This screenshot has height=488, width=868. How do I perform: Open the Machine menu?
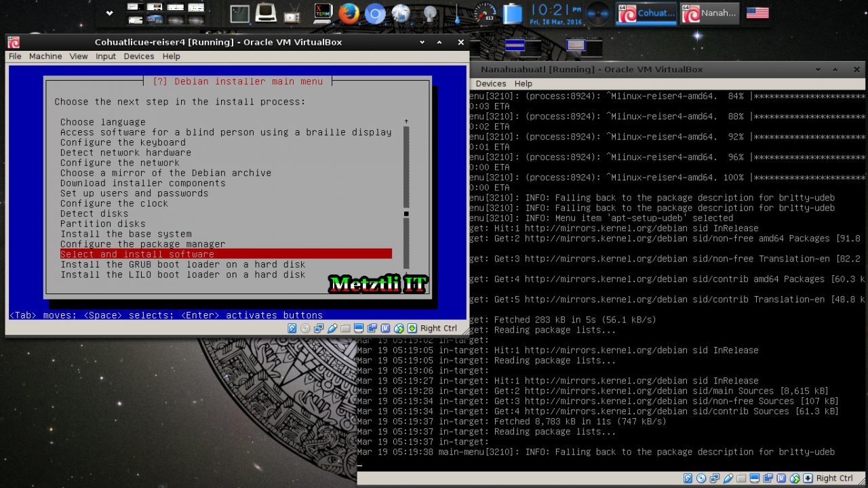tap(45, 56)
